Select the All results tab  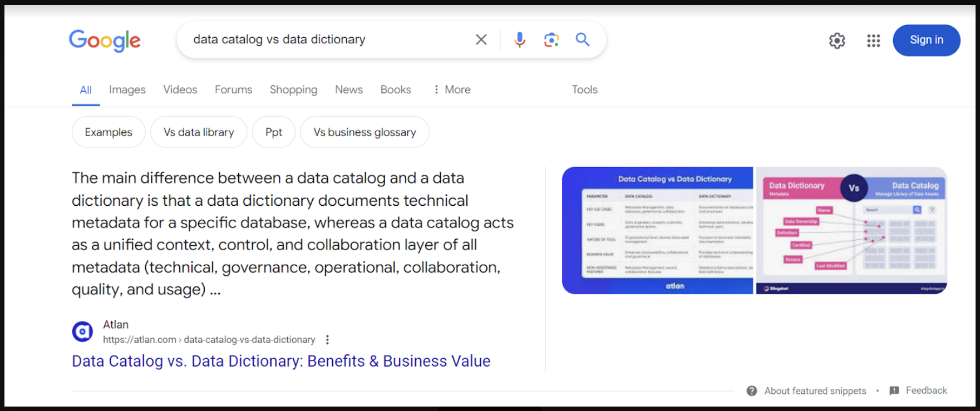[x=86, y=90]
